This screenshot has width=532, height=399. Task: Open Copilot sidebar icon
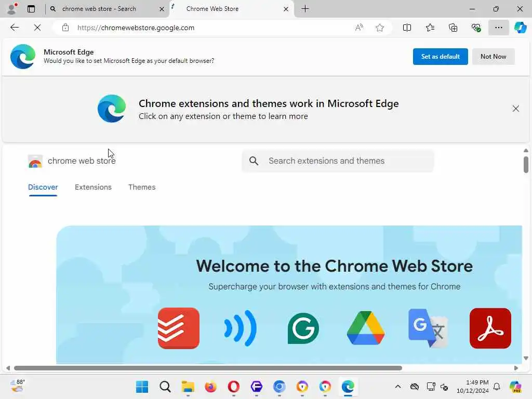pos(520,28)
